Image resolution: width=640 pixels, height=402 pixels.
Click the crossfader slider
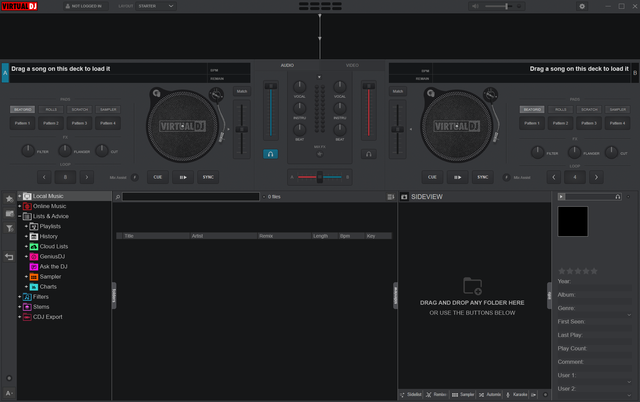point(320,177)
